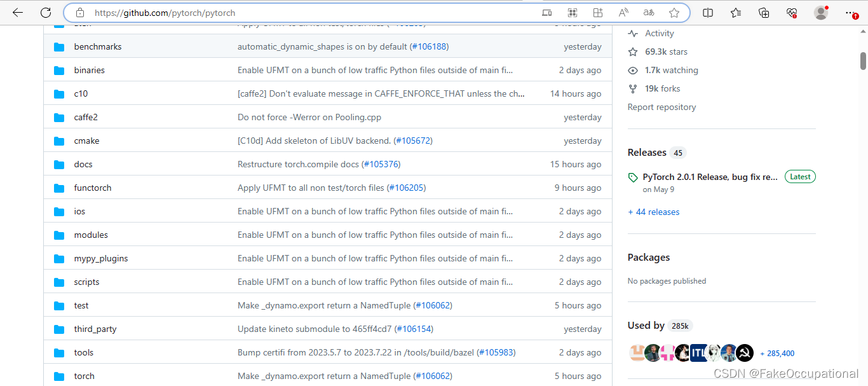Click the folder icon next to docs
The height and width of the screenshot is (386, 868).
click(x=60, y=165)
